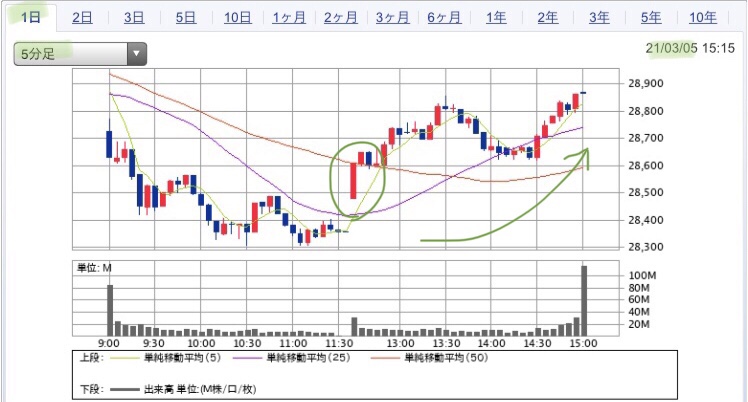Select the 10年 range link
This screenshot has height=402, width=748.
tap(703, 18)
